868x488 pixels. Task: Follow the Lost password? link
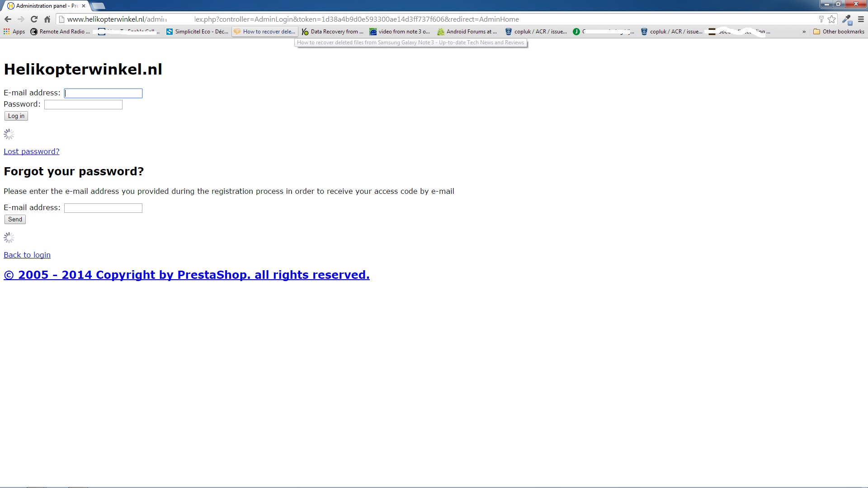pos(32,151)
